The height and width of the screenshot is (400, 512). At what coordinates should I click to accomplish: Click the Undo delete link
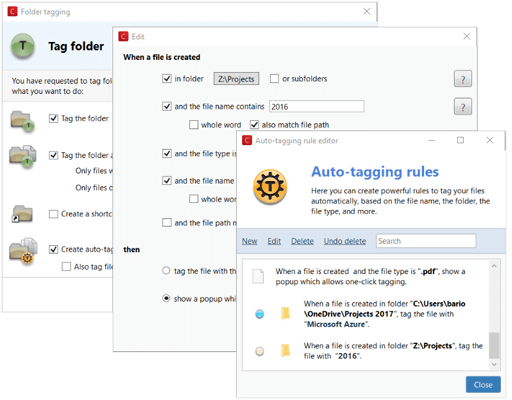tap(345, 241)
